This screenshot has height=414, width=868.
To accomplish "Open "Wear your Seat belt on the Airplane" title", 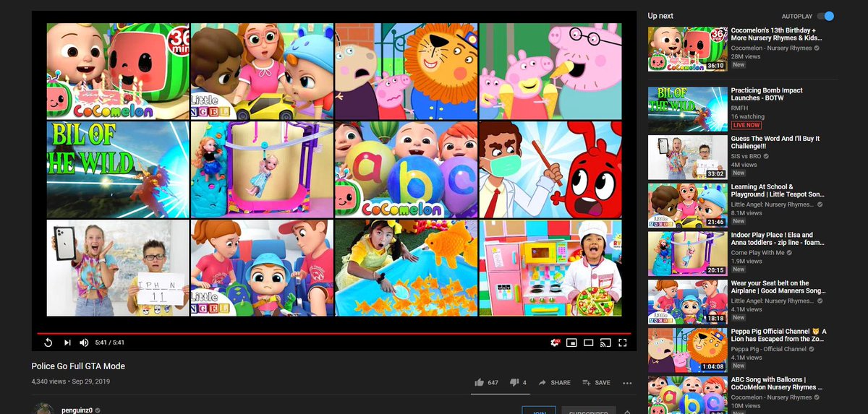I will tap(778, 288).
